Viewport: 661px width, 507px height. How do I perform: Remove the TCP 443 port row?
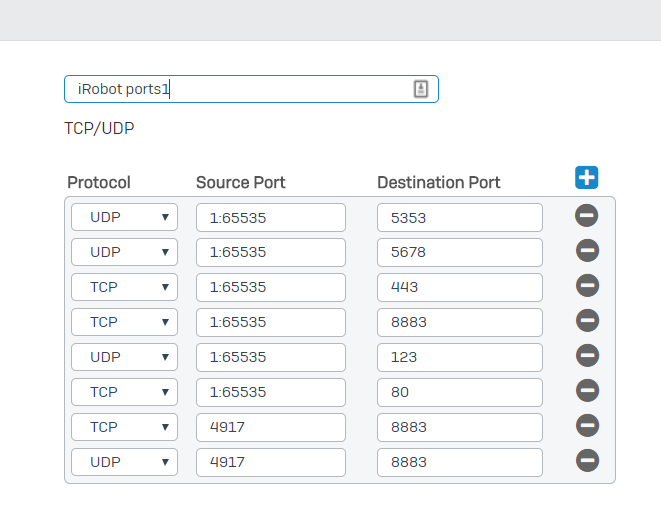[x=587, y=286]
